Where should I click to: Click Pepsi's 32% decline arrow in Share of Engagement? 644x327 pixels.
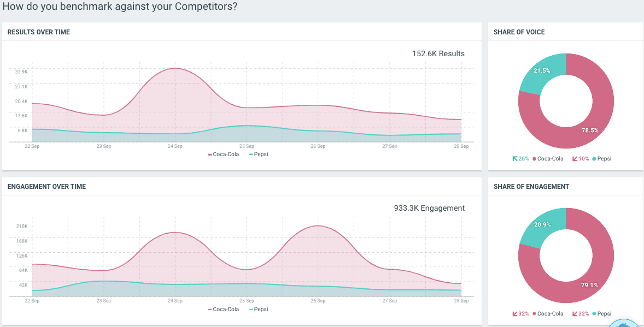pyautogui.click(x=575, y=314)
